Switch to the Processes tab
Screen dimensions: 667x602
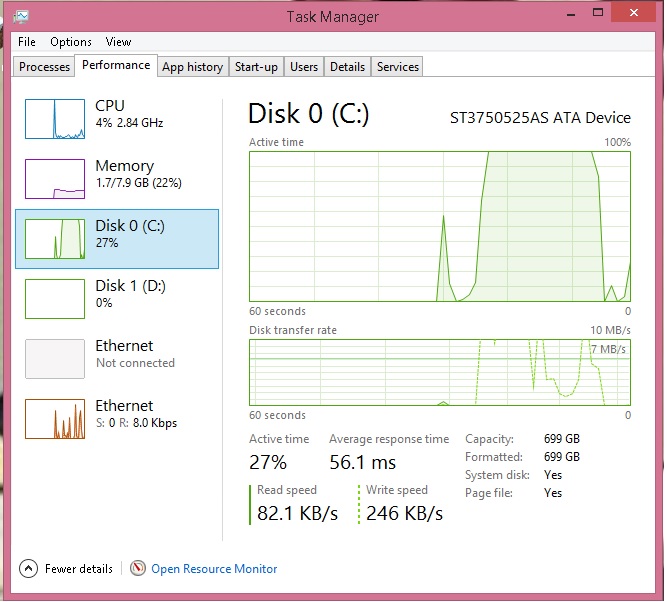pos(44,67)
